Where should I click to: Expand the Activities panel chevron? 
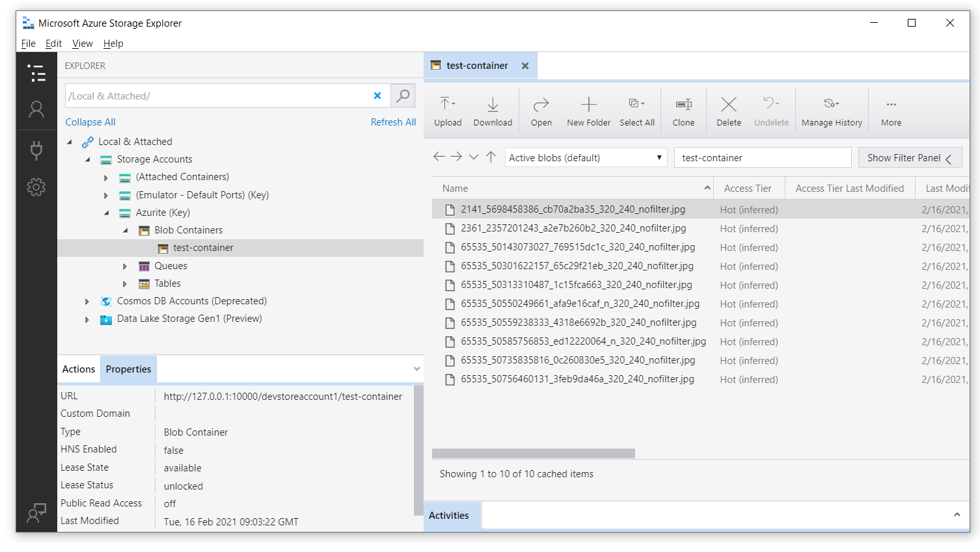957,515
